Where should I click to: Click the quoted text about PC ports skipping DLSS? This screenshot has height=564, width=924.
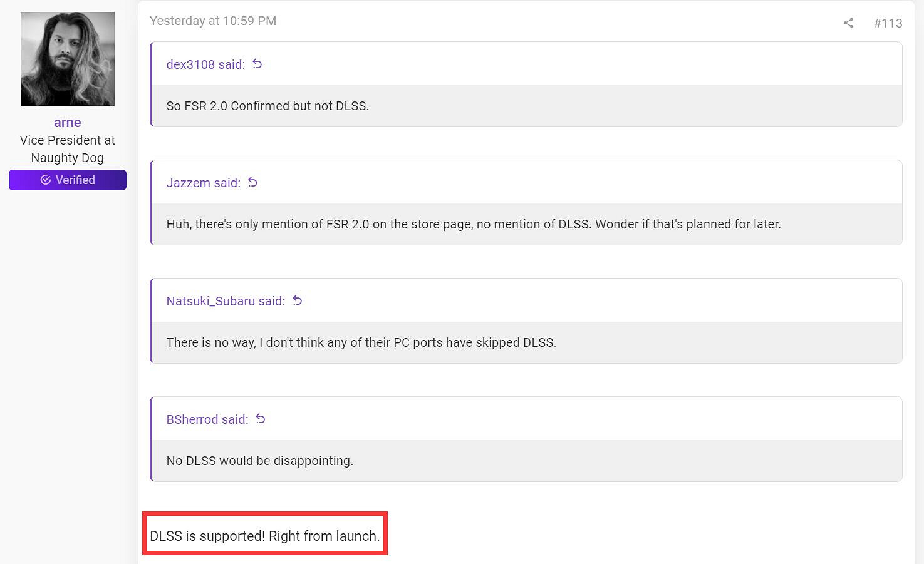[361, 342]
